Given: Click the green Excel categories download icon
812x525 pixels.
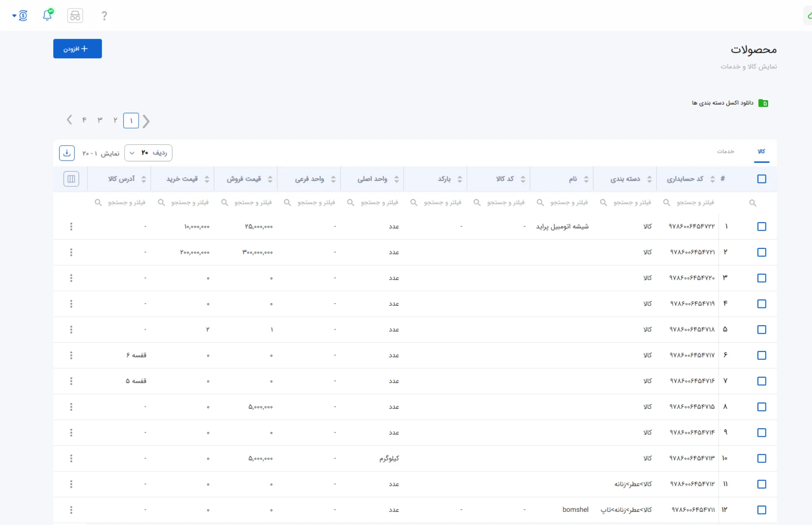Looking at the screenshot, I should point(763,103).
